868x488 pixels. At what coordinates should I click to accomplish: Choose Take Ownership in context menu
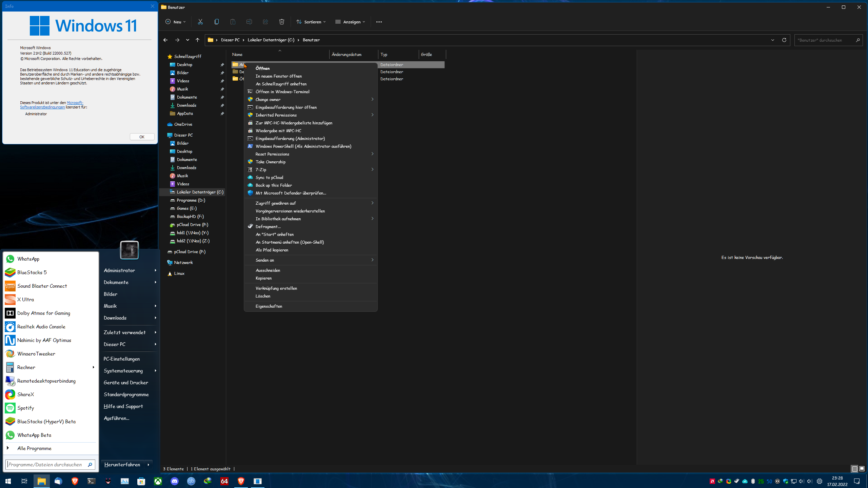point(270,162)
